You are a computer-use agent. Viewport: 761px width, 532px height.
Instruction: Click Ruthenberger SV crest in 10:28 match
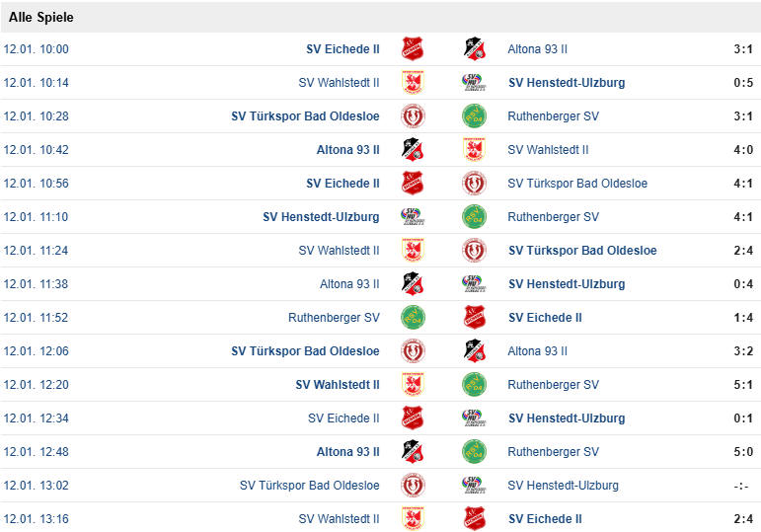474,116
